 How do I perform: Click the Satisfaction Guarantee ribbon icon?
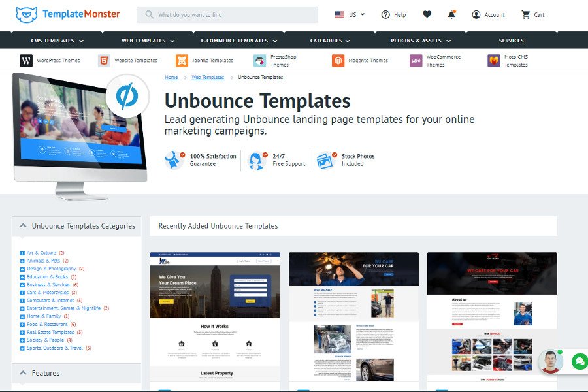(x=174, y=160)
